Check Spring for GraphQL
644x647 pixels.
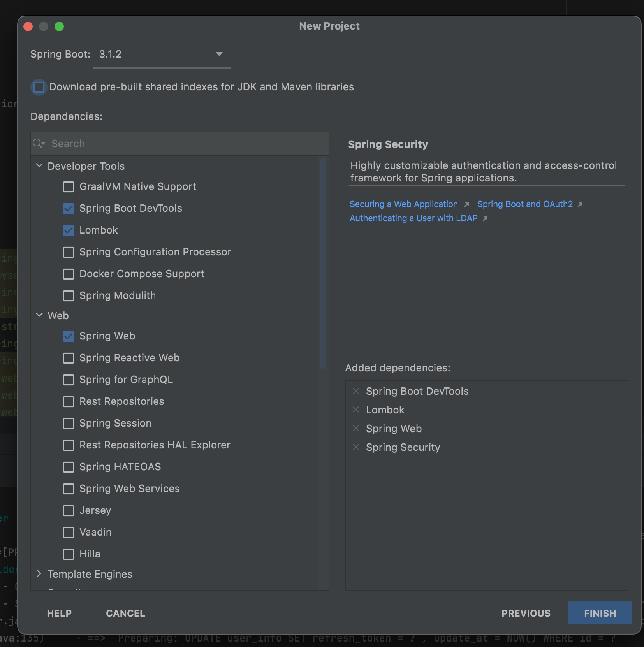[69, 380]
